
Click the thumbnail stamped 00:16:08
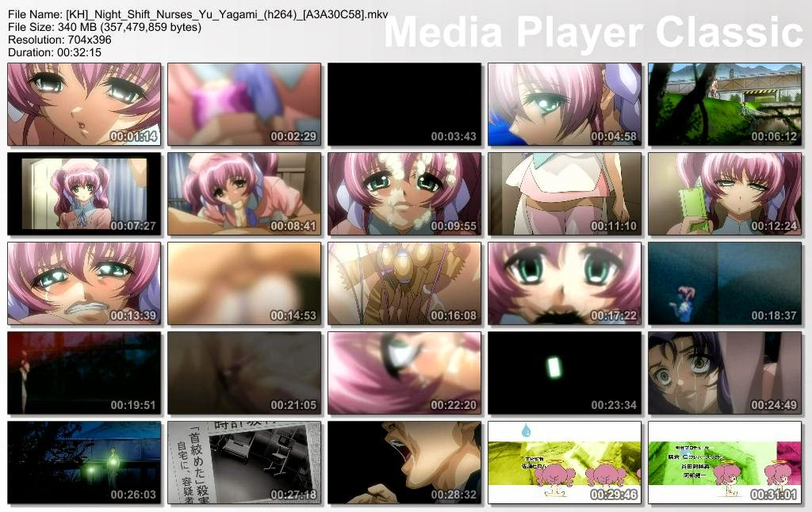[x=404, y=284]
